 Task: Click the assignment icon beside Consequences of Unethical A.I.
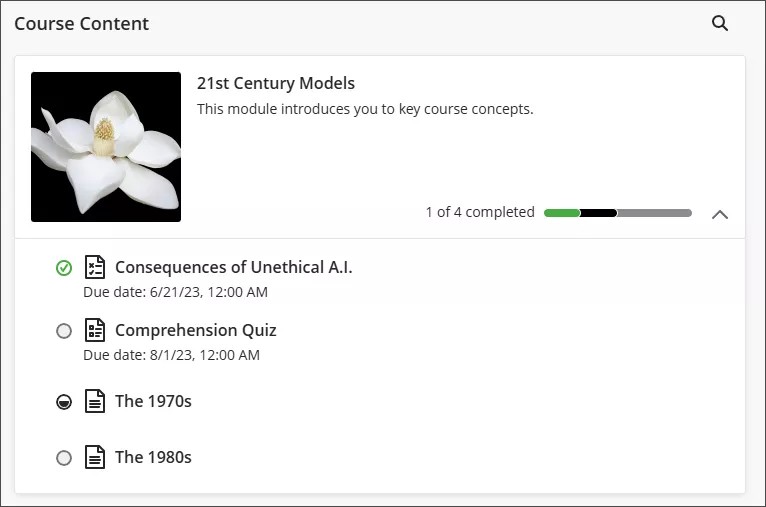click(95, 267)
